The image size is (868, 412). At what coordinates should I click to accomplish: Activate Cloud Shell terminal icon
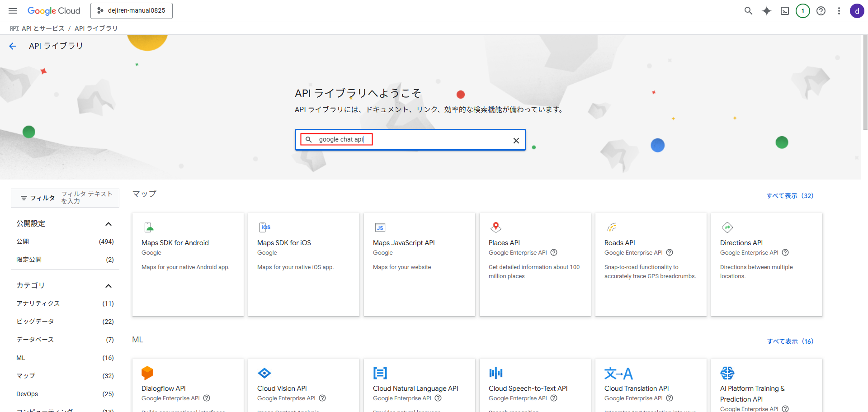point(785,11)
